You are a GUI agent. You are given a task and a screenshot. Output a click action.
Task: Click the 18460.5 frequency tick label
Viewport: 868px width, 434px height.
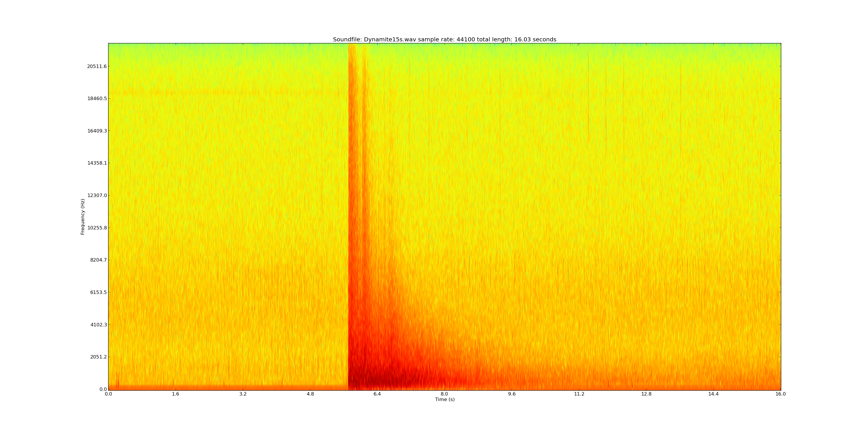[97, 99]
